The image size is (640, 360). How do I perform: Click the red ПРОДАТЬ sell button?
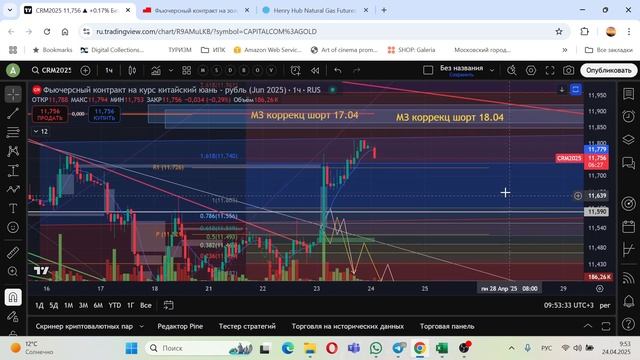[x=50, y=114]
